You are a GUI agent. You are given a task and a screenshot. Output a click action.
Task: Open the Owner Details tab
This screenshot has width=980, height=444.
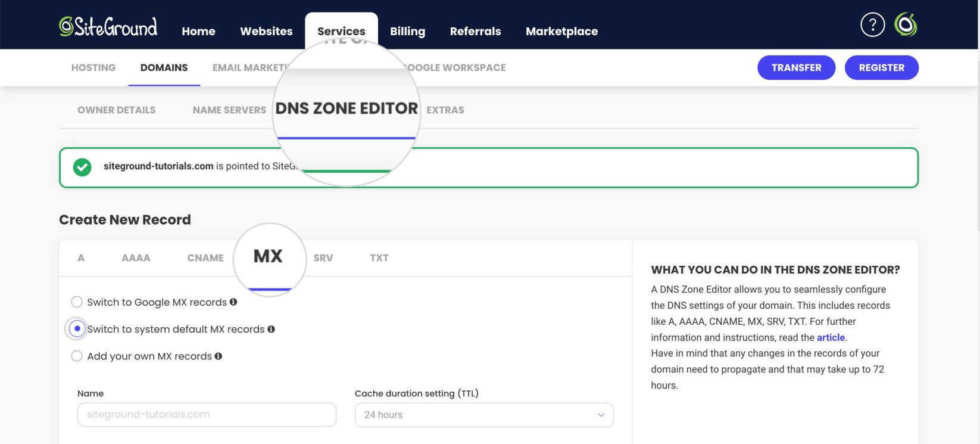[x=117, y=110]
